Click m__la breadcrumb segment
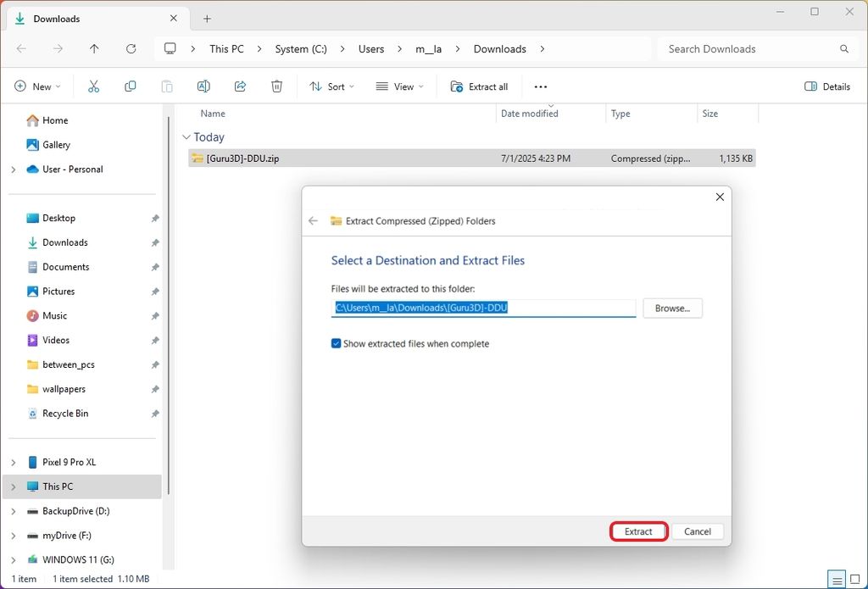The image size is (868, 589). [428, 48]
